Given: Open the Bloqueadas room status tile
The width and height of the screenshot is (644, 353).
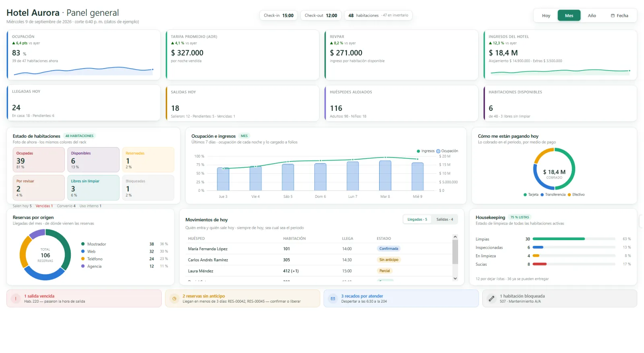Looking at the screenshot, I should [148, 188].
